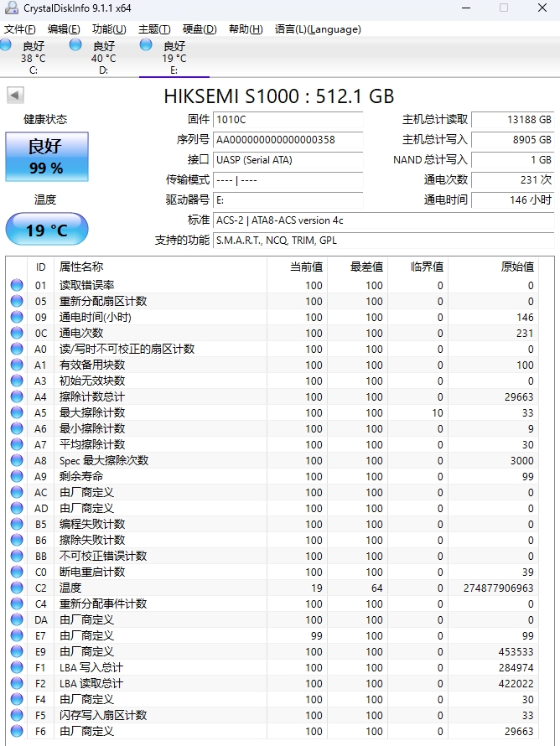Click status orb for A5 最大擦除计数

click(x=17, y=412)
